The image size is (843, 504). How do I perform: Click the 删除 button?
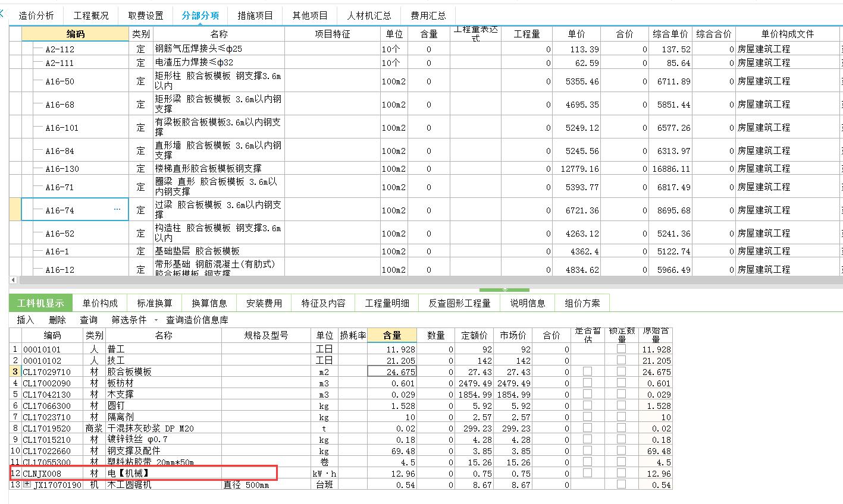pos(57,320)
